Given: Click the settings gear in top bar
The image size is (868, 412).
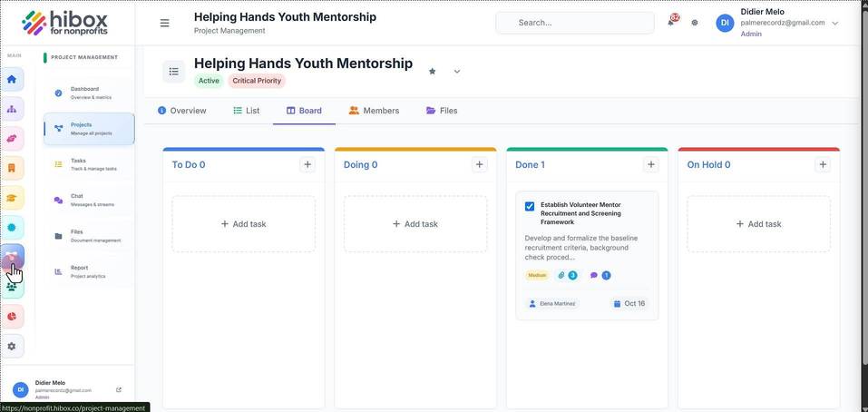Looking at the screenshot, I should click(x=695, y=23).
